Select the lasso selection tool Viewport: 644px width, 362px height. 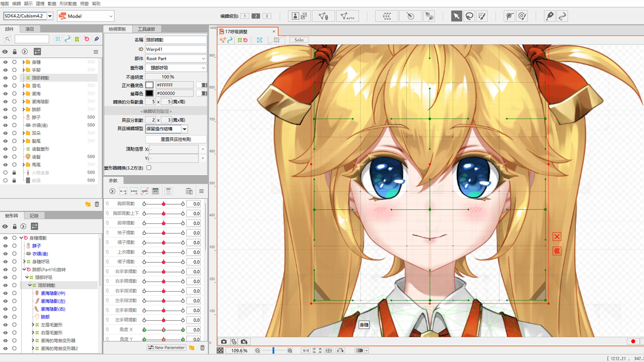[469, 16]
